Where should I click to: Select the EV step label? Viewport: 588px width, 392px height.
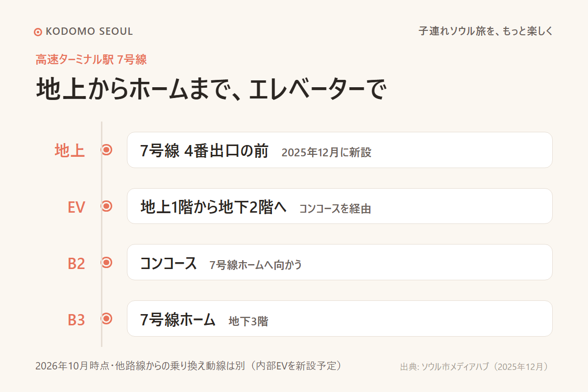point(76,207)
